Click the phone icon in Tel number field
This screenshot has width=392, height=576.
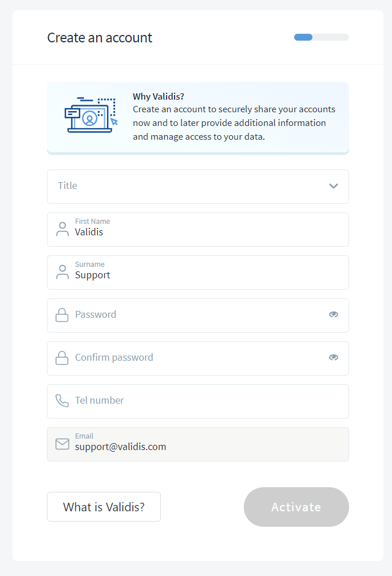point(62,401)
